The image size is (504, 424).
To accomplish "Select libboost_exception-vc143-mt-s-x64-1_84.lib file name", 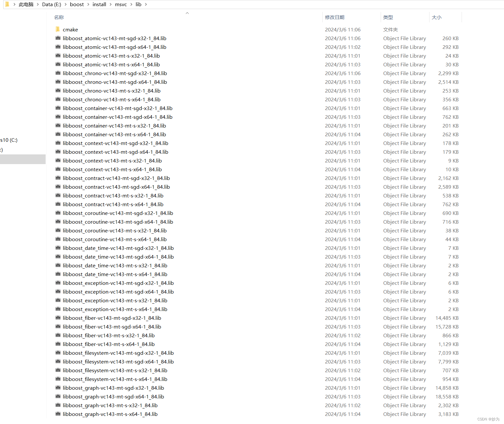I will tap(115, 309).
